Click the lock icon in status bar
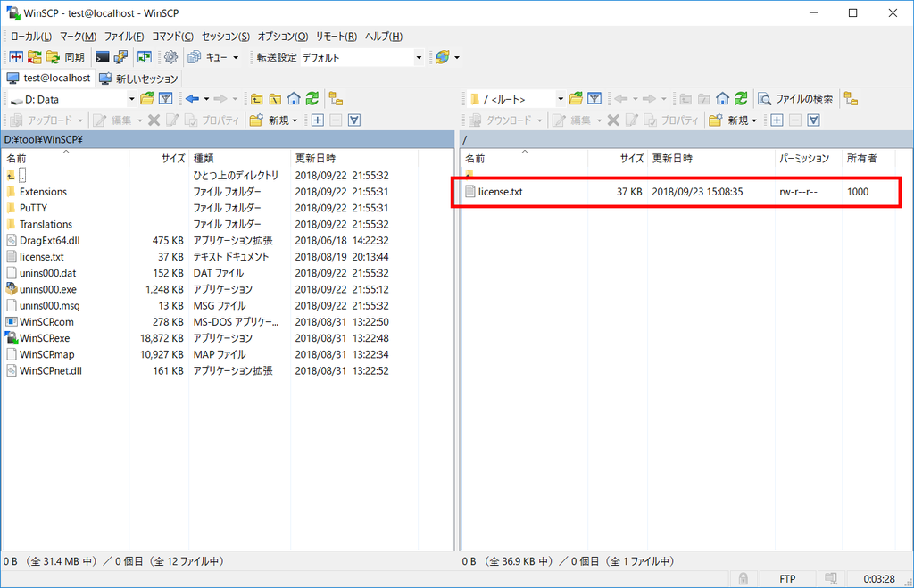 tap(744, 579)
